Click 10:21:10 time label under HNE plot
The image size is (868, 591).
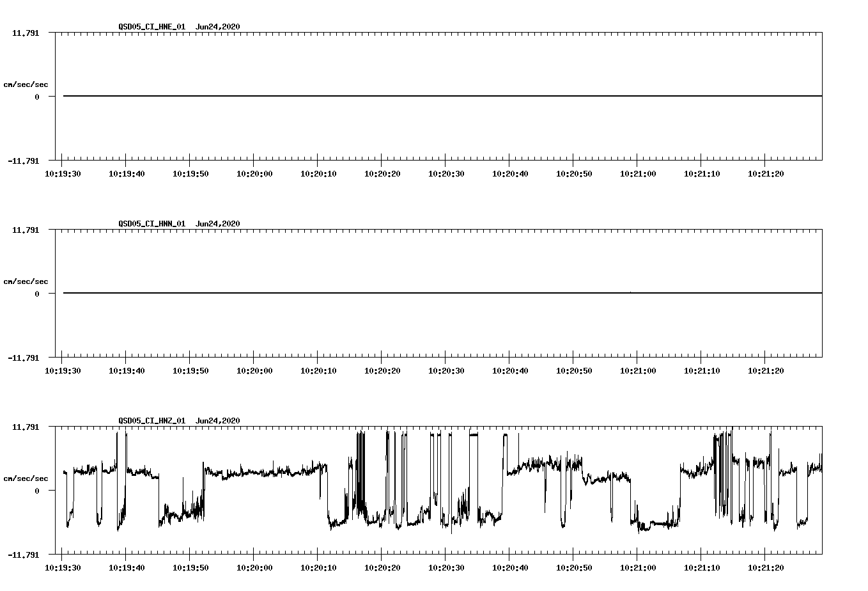[x=702, y=173]
